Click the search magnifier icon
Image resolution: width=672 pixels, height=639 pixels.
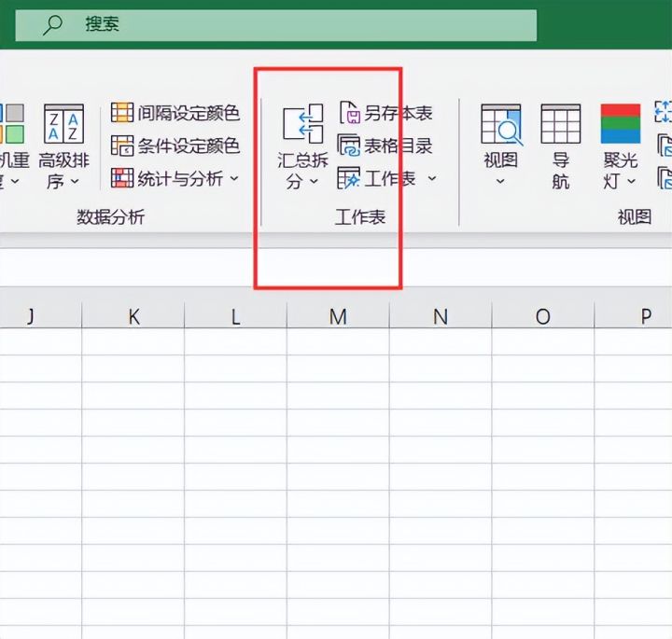pos(52,25)
